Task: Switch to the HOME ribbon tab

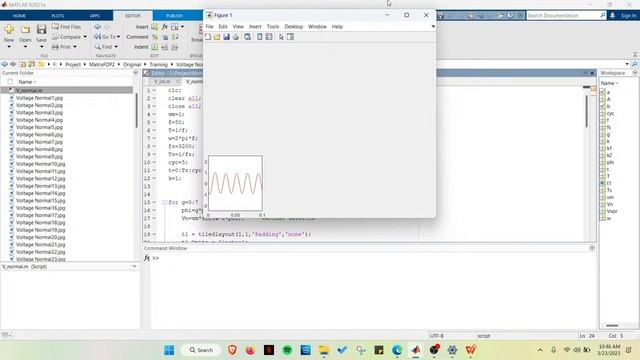Action: click(19, 16)
